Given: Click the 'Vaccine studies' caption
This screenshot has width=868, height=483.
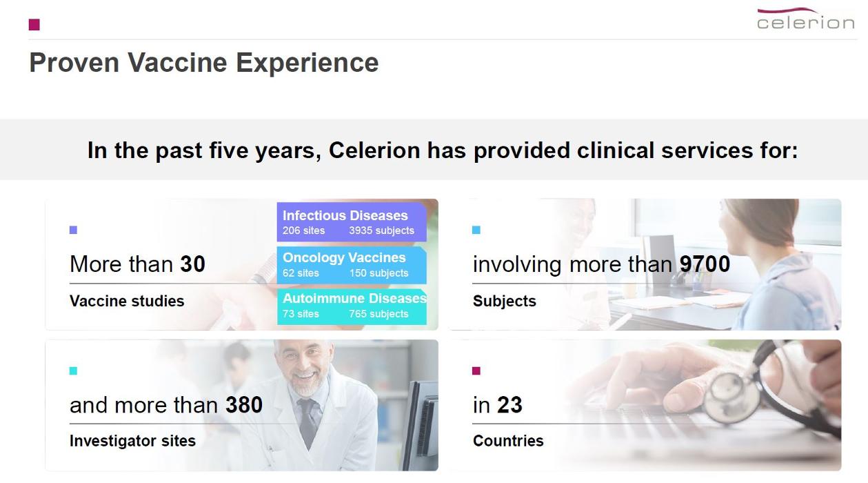Looking at the screenshot, I should [127, 301].
